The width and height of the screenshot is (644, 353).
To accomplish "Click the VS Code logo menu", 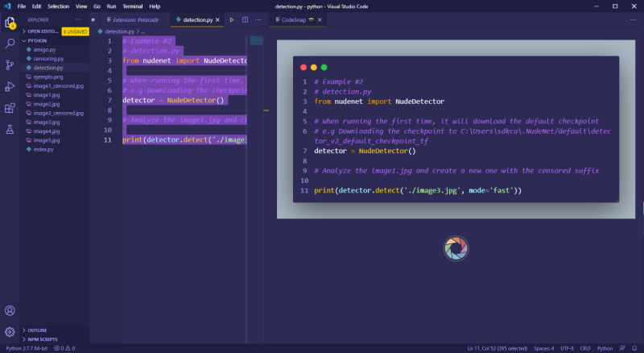I will pos(7,6).
